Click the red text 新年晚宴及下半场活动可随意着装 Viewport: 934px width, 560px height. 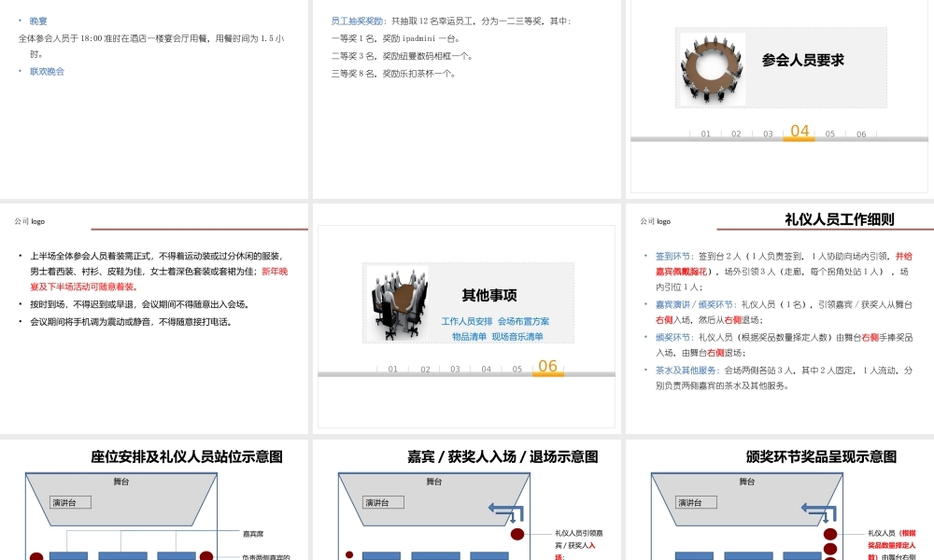(159, 279)
